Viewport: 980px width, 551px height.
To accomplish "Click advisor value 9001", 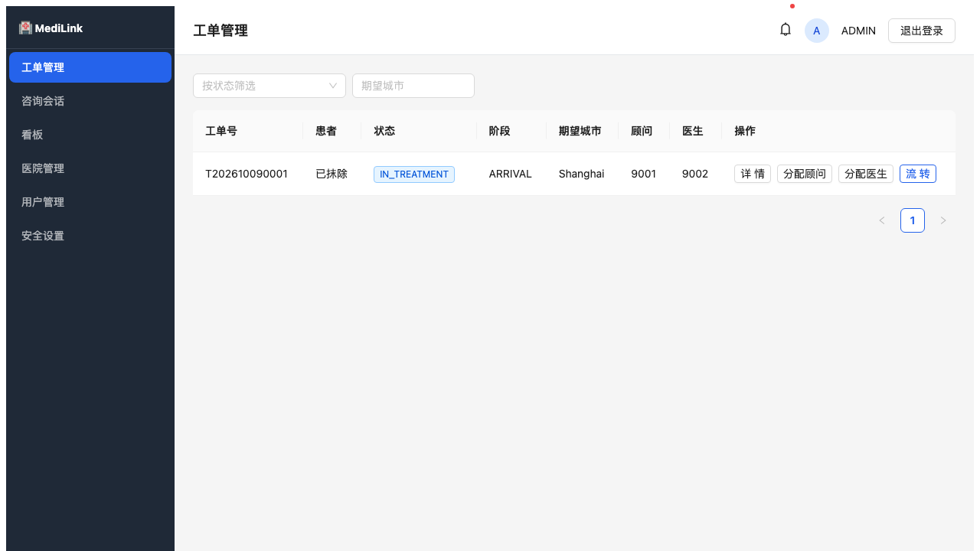I will [x=644, y=174].
